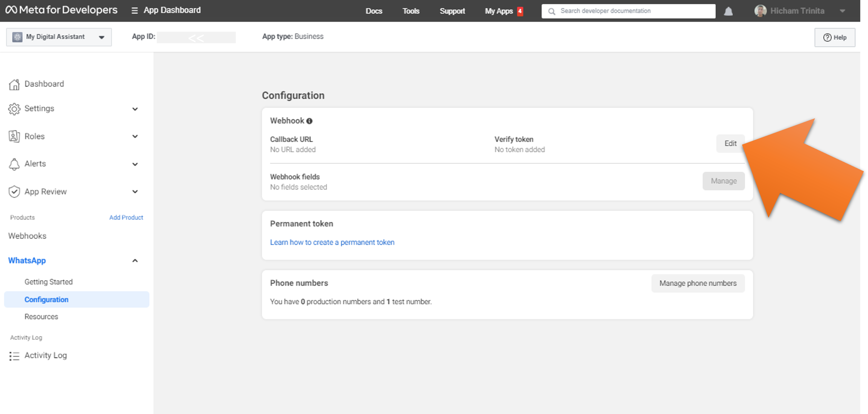Open Dashboard via the house icon
The image size is (868, 414).
click(14, 84)
